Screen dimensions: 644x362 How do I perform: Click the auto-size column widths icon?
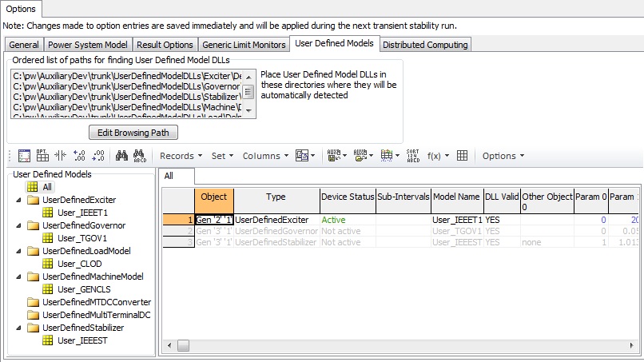61,156
